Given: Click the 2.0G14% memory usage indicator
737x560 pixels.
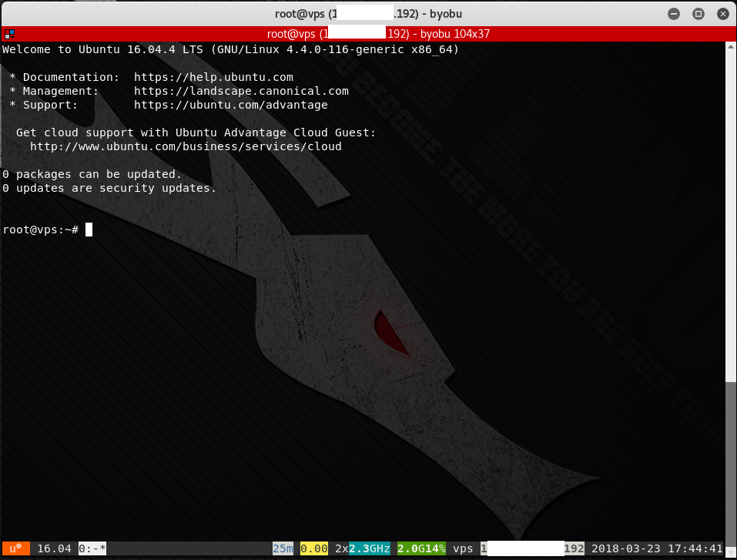Looking at the screenshot, I should coord(421,548).
